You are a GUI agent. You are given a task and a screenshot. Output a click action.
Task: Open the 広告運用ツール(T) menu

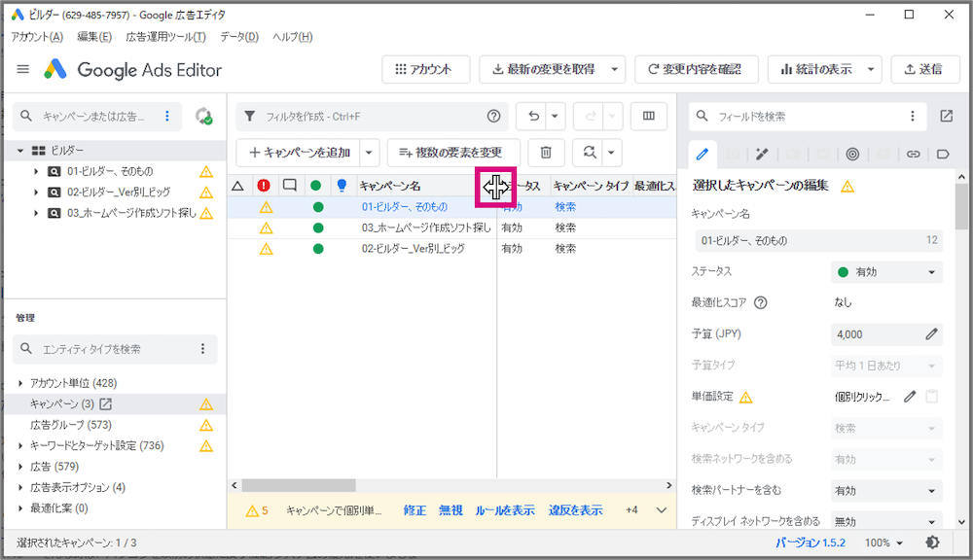point(165,37)
